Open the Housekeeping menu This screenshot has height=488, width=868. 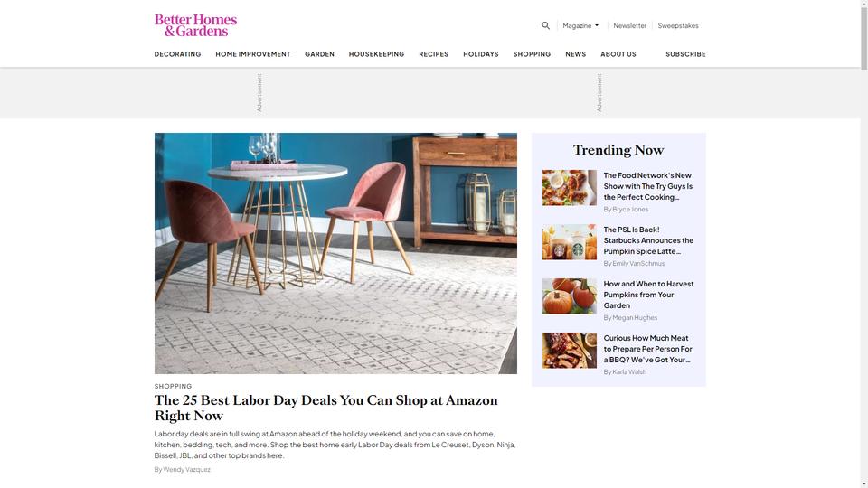(x=376, y=54)
